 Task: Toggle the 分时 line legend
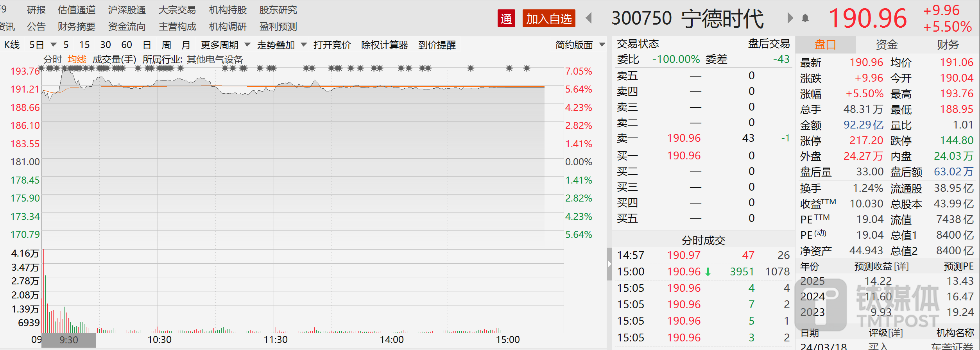(53, 59)
